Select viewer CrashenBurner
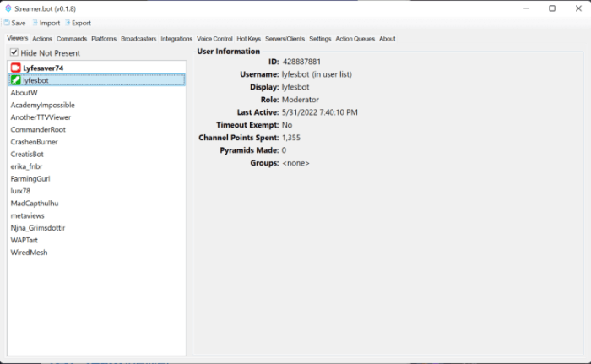Screen dimensions: 591x364 click(x=96, y=142)
